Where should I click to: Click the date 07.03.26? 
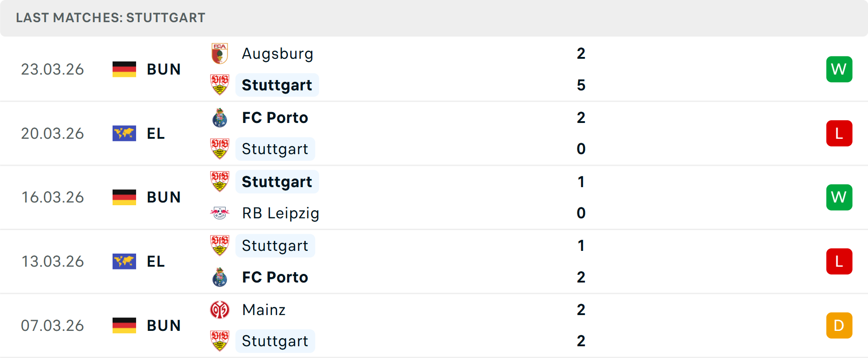[52, 325]
